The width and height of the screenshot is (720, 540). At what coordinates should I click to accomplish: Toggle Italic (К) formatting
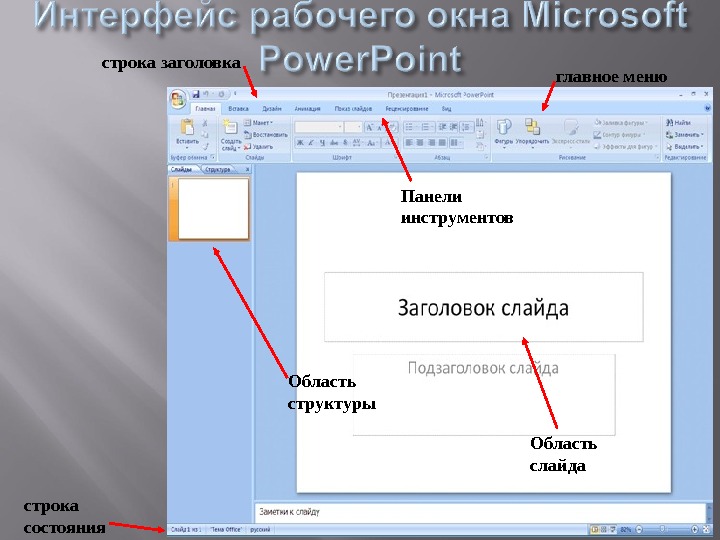[311, 143]
